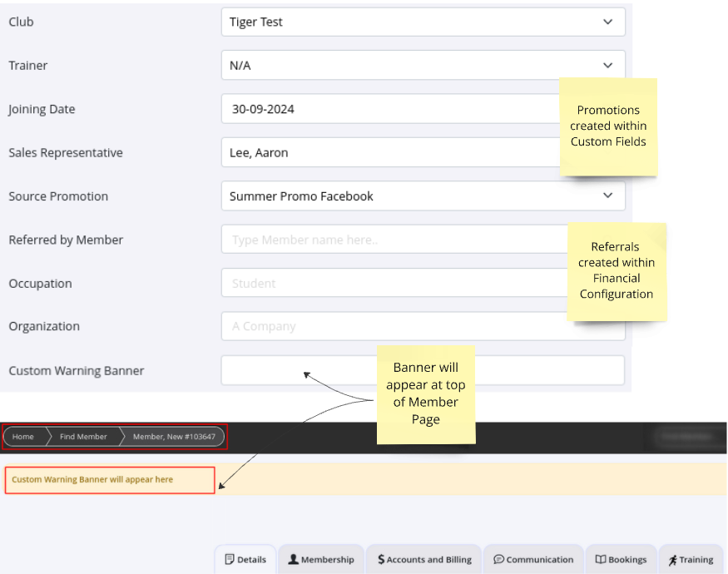Switch to the Bookings tab
Image resolution: width=728 pixels, height=574 pixels.
pyautogui.click(x=621, y=560)
